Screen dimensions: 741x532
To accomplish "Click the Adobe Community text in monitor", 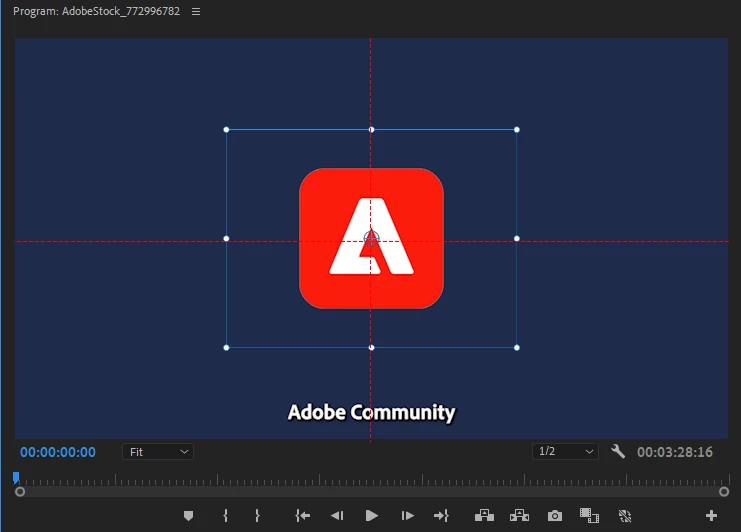I will click(x=371, y=412).
